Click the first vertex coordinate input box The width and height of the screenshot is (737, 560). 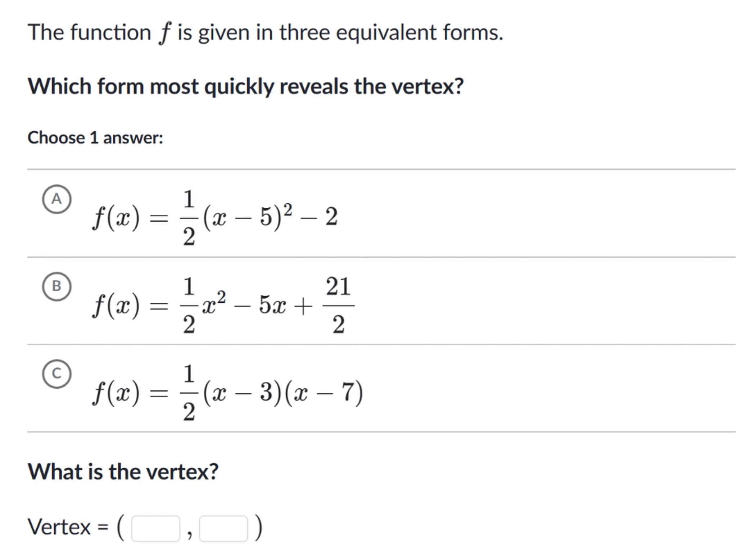(x=155, y=528)
